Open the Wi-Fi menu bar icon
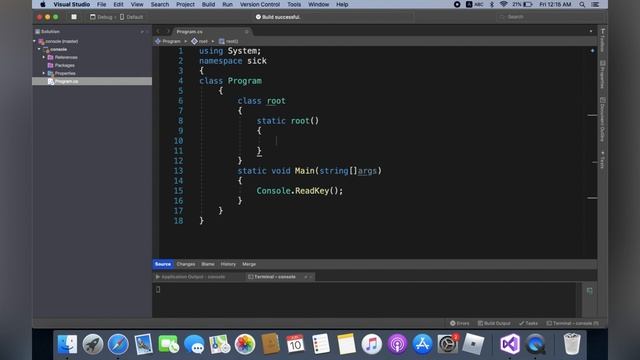Screen dimensions: 640x360 coord(504,4)
